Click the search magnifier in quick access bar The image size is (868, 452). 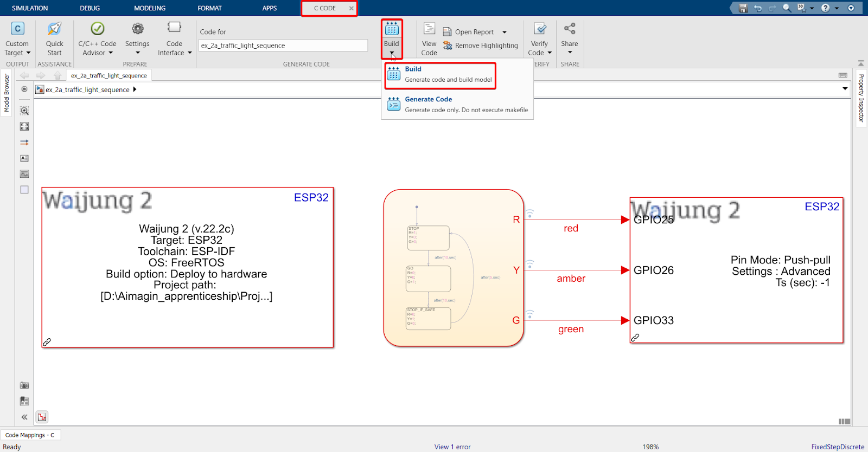pyautogui.click(x=787, y=8)
